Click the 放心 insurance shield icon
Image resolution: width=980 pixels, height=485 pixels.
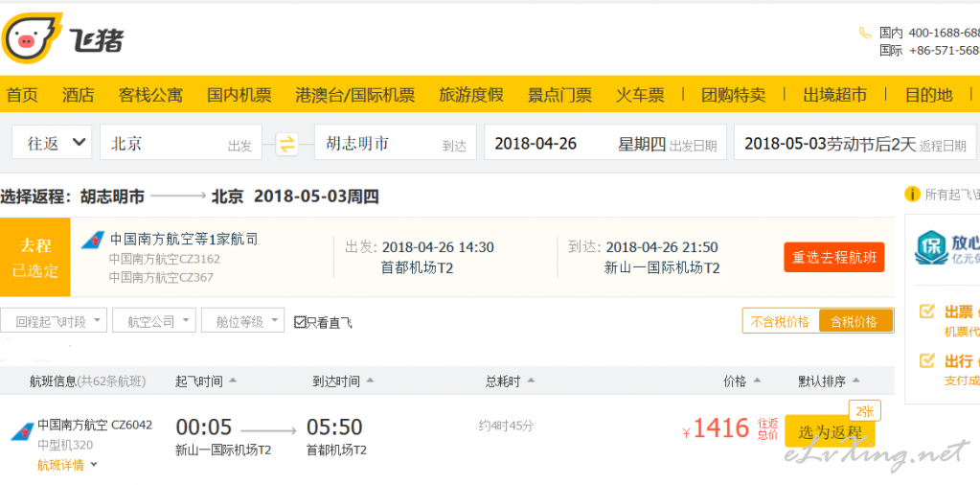click(x=929, y=247)
